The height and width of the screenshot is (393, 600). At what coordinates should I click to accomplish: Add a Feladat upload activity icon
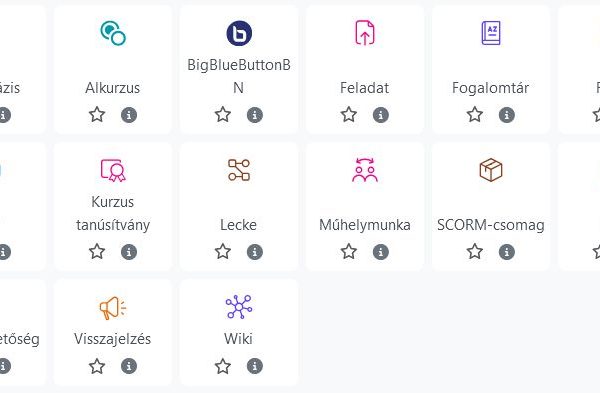point(365,33)
